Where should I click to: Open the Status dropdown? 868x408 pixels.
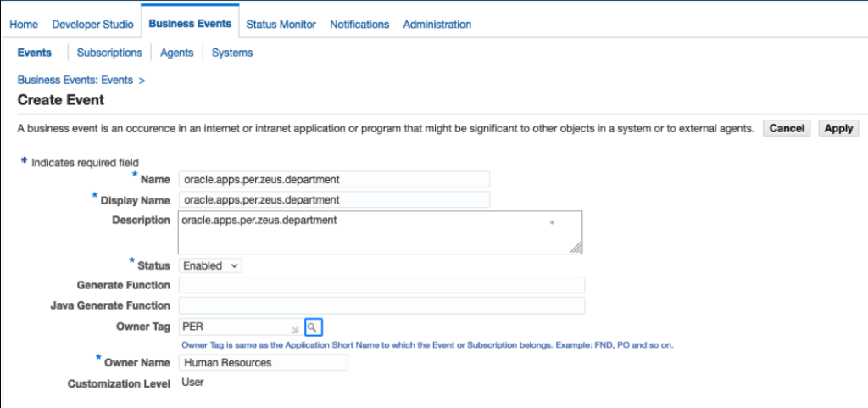(x=211, y=265)
